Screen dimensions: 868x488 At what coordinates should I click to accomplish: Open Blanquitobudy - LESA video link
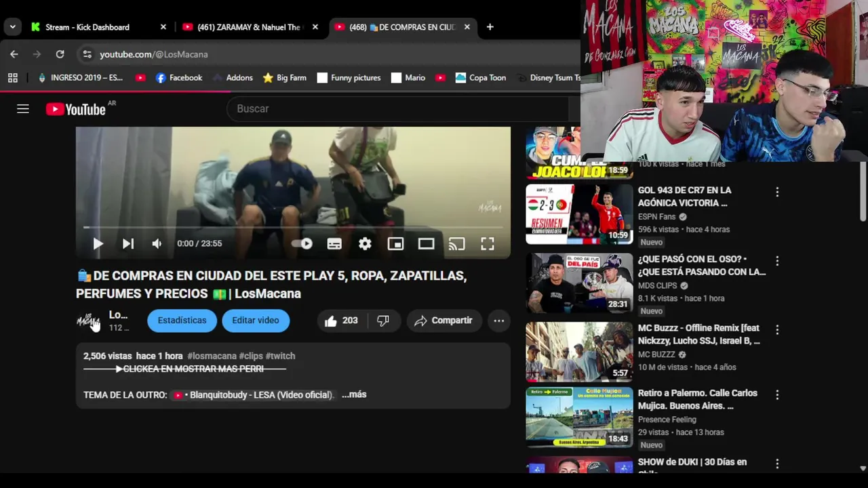(253, 394)
